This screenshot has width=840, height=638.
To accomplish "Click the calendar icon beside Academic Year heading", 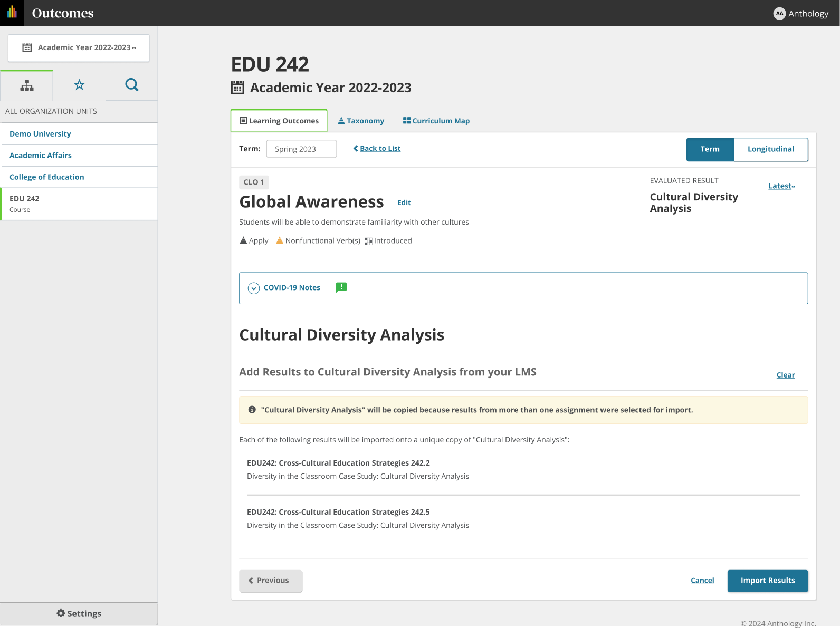I will (x=237, y=88).
